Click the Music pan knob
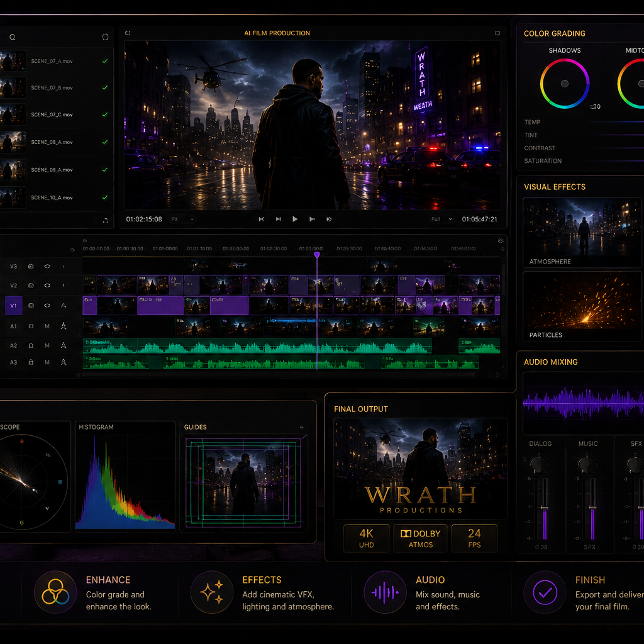 coord(587,465)
